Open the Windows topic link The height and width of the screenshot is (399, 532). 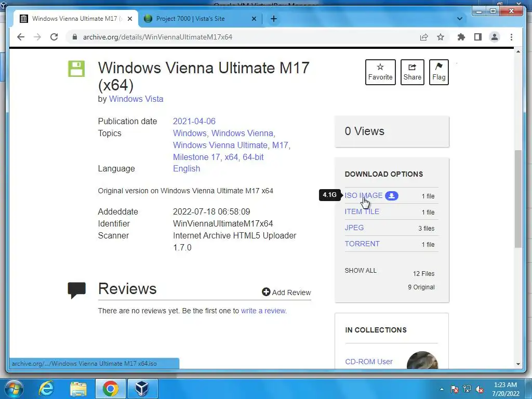click(190, 133)
